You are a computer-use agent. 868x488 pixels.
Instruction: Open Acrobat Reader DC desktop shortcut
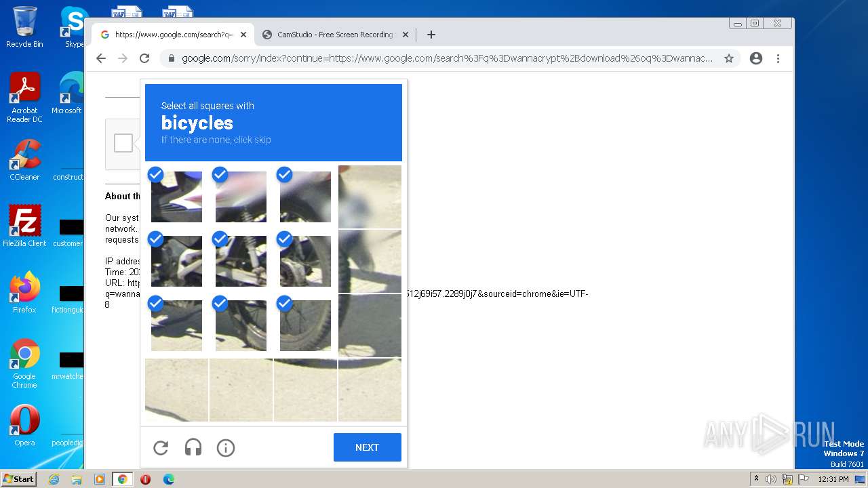24,98
